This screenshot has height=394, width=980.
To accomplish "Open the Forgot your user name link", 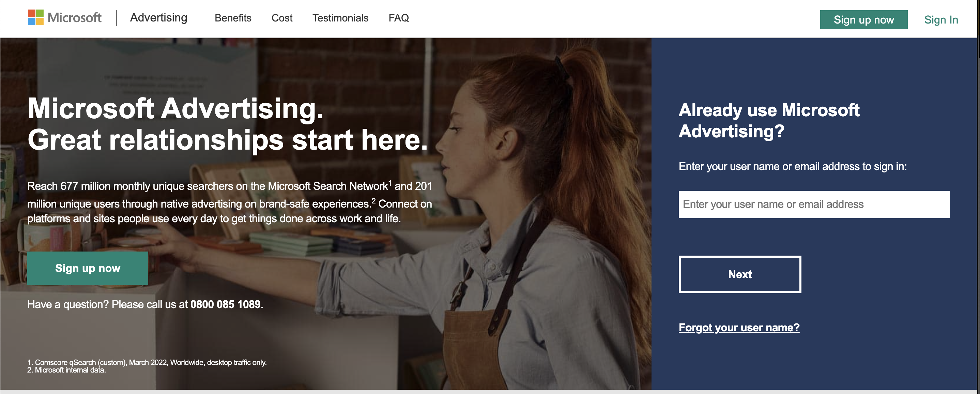I will 739,328.
